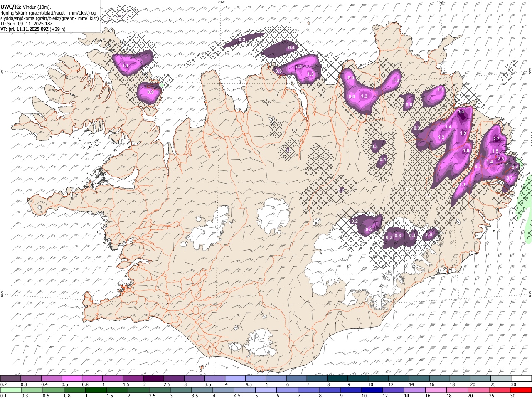Image resolution: width=532 pixels, height=399 pixels.
Task: Click the valid time line 'VT: þri. 11.11.2025 09Z'
Action: point(25,29)
